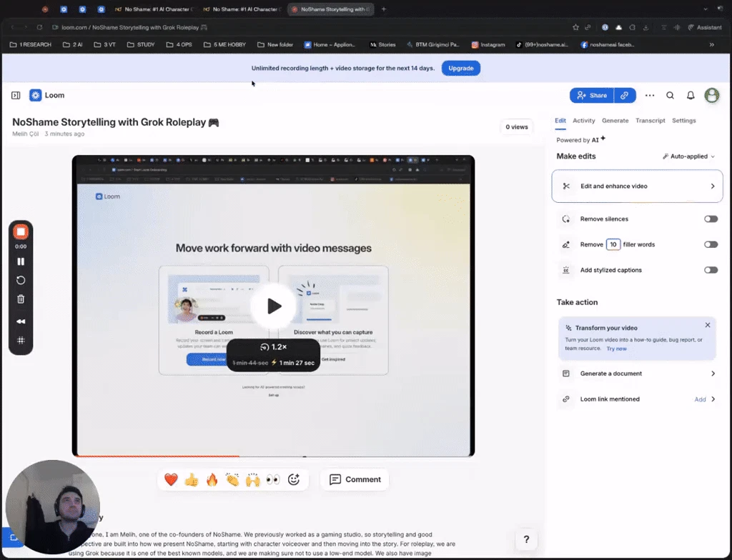
Task: Open the Auto-applied dropdown
Action: click(x=688, y=156)
